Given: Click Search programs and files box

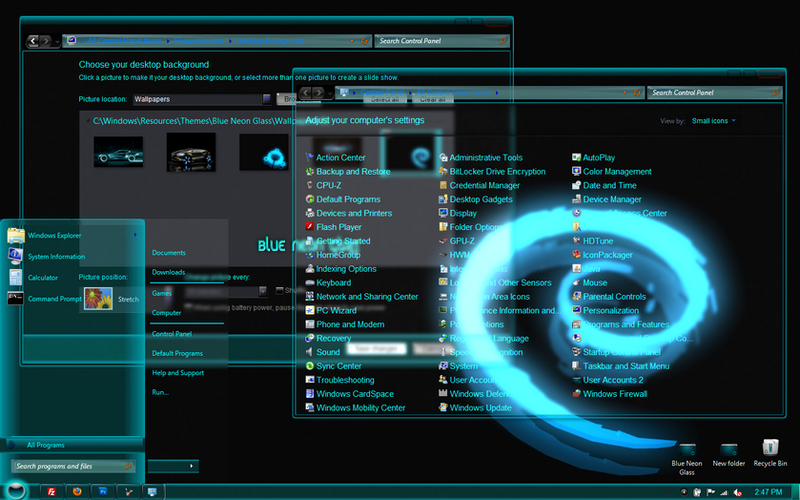Looking at the screenshot, I should (73, 466).
